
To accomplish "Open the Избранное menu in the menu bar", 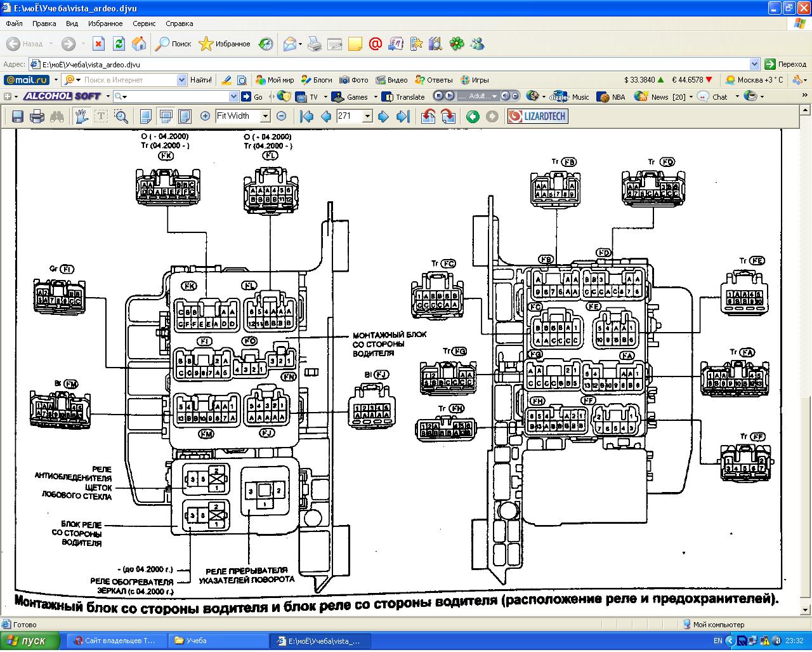I will (x=105, y=23).
